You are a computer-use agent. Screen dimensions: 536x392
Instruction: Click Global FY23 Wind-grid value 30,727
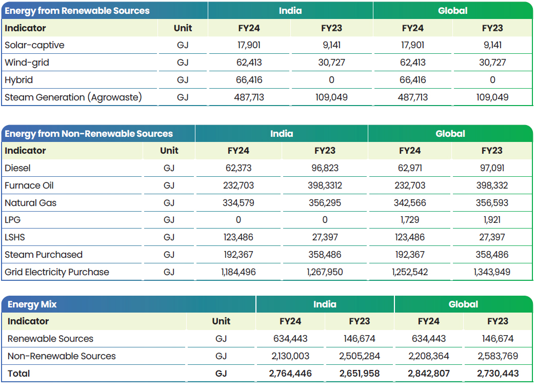tap(492, 63)
